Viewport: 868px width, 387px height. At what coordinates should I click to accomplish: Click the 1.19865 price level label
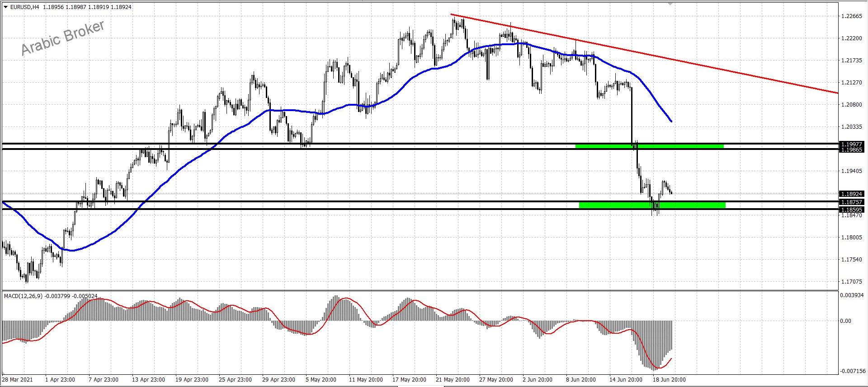click(851, 150)
